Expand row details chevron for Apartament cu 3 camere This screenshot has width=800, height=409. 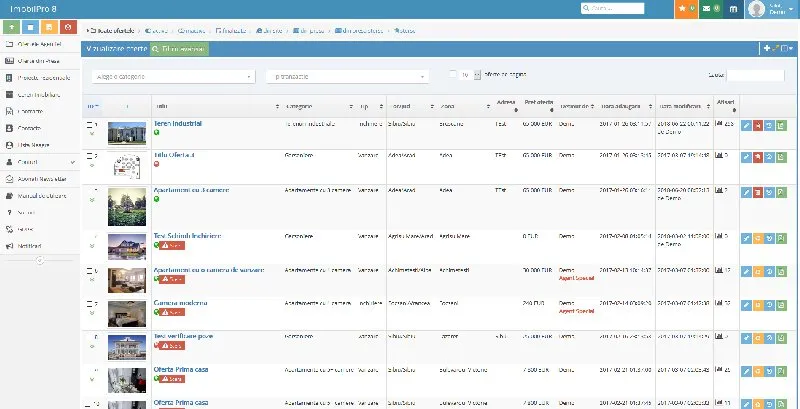tap(92, 200)
